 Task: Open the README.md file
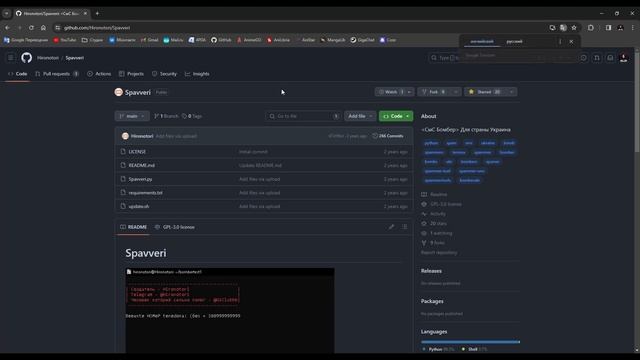coord(142,165)
